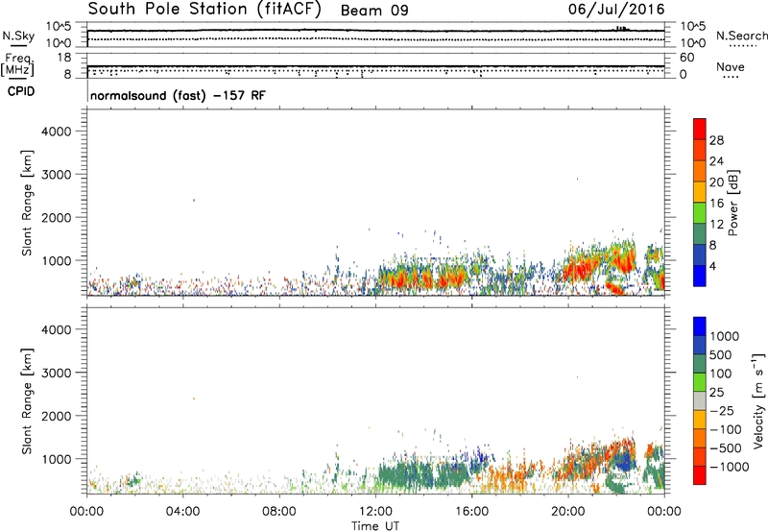Viewport: 768px width, 532px height.
Task: Click the "60" tick on Nave axis
Action: pos(686,58)
